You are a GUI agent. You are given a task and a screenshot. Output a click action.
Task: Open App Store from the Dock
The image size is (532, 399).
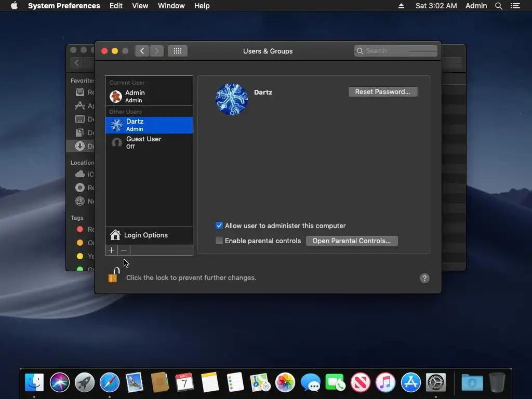click(410, 382)
